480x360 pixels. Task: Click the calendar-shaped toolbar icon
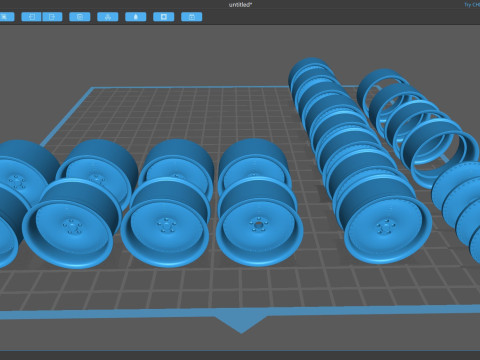(192, 17)
